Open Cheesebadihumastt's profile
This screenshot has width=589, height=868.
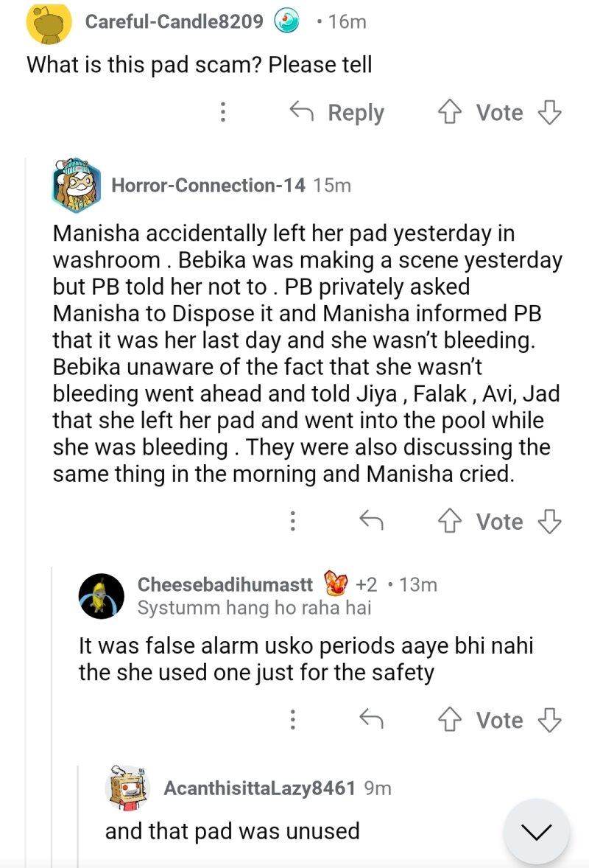tap(225, 584)
